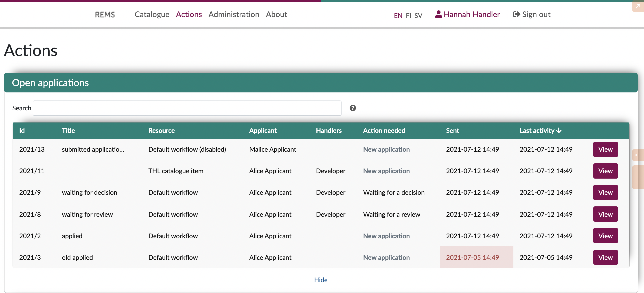Screen dimensions: 644x293
Task: Click the Sign out link
Action: 532,15
